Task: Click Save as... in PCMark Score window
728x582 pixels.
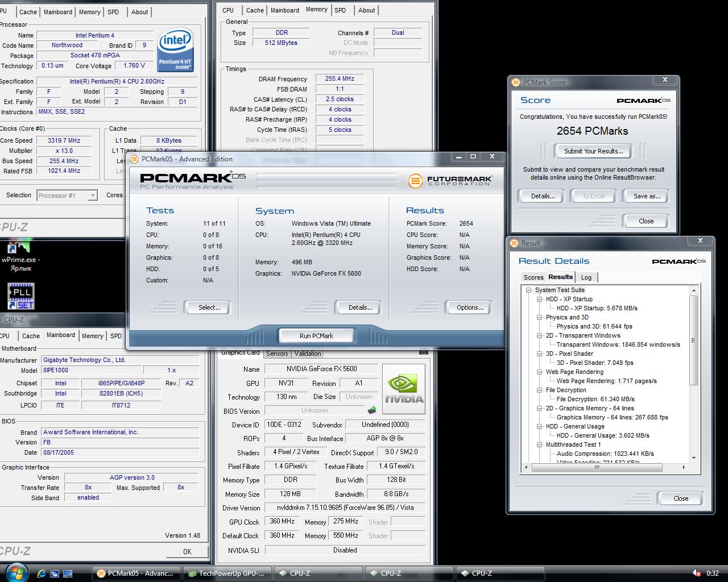Action: (647, 196)
